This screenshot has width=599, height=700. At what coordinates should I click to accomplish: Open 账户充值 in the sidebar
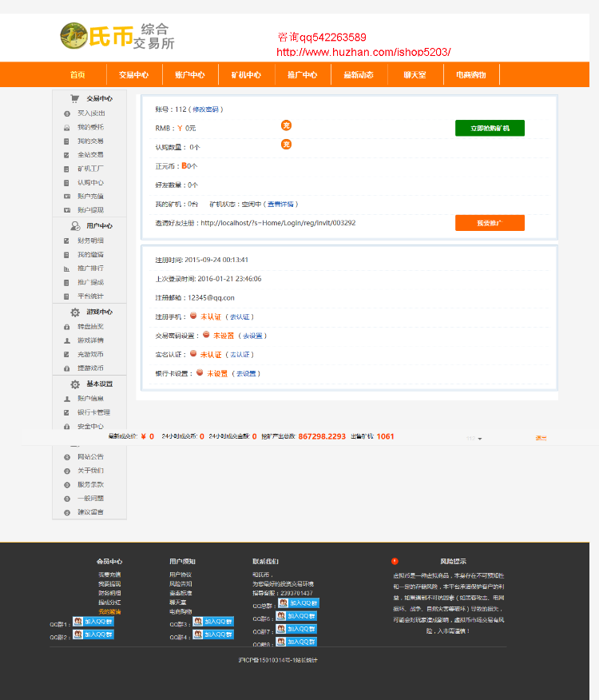point(90,196)
